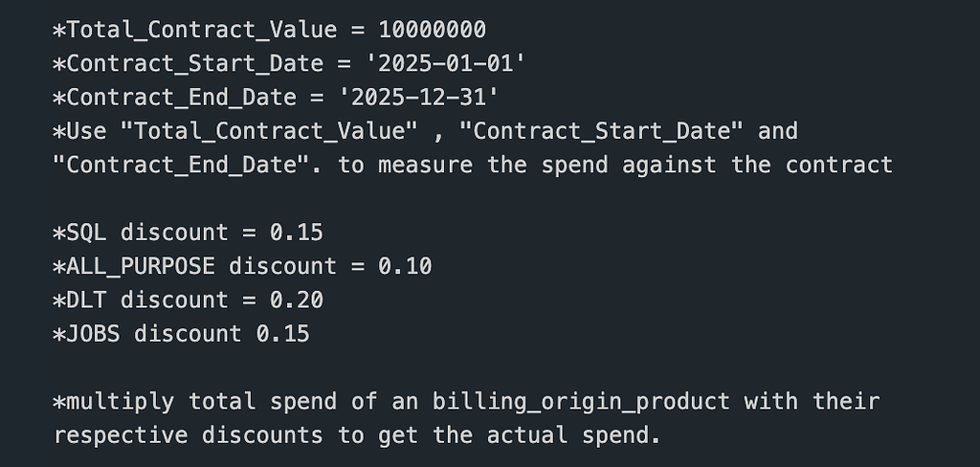Click the word JOBS
980x467 pixels.
tap(94, 334)
